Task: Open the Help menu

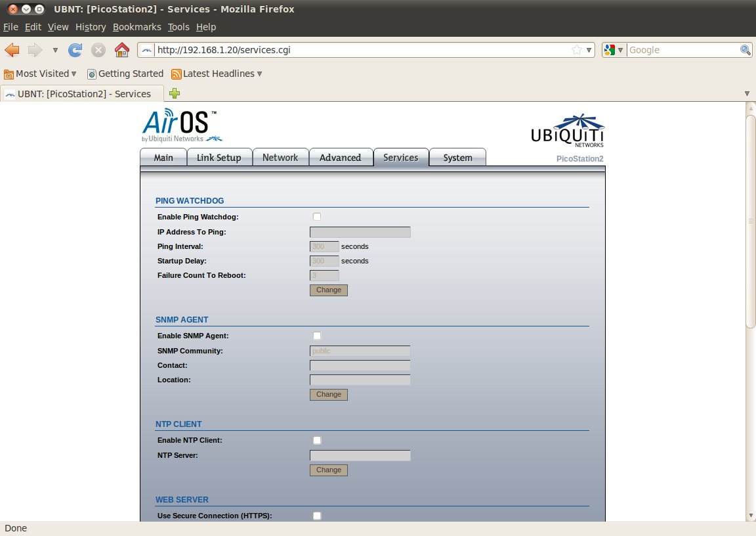Action: [x=206, y=27]
